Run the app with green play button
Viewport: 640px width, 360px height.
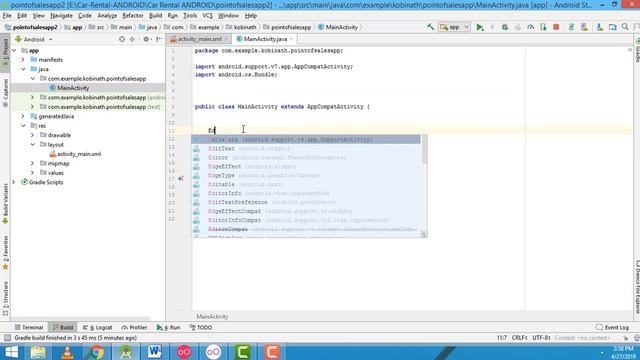pyautogui.click(x=480, y=27)
